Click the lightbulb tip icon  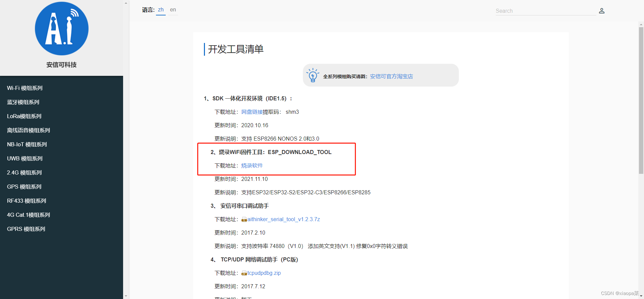313,75
